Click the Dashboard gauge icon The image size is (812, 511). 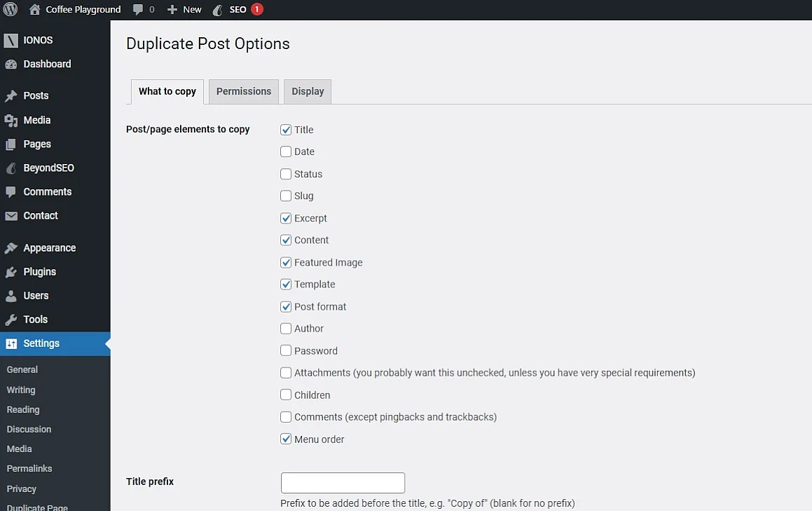tap(11, 64)
